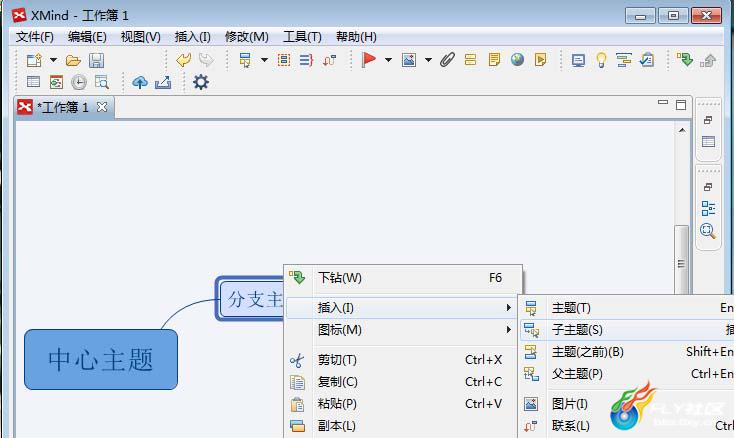Click the Gantt chart toolbar icon
Image resolution: width=734 pixels, height=438 pixels.
point(624,60)
